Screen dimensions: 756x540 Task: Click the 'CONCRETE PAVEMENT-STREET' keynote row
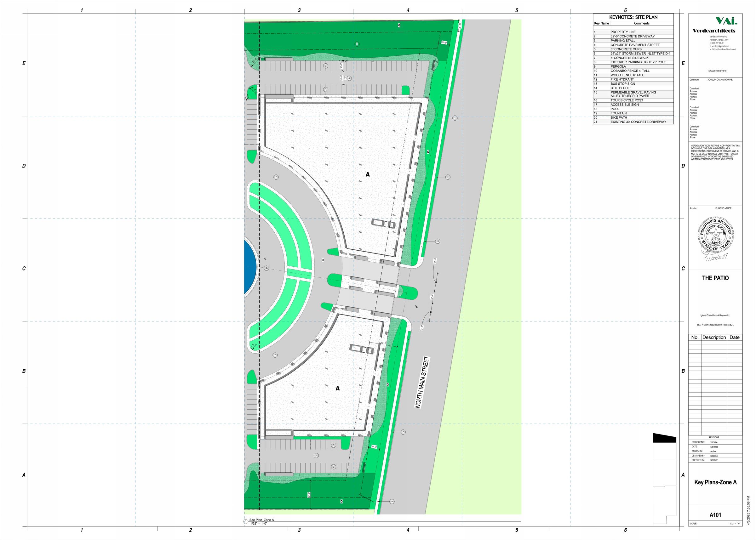coord(633,45)
